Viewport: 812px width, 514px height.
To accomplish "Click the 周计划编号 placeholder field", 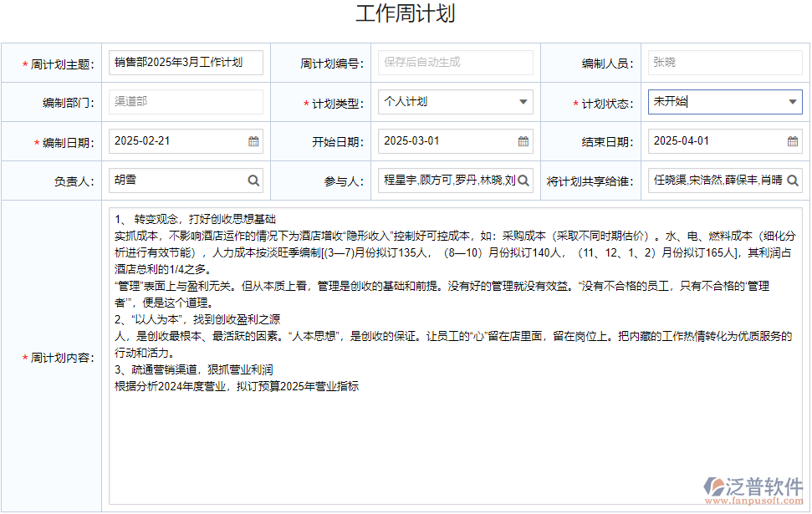I will click(x=456, y=62).
